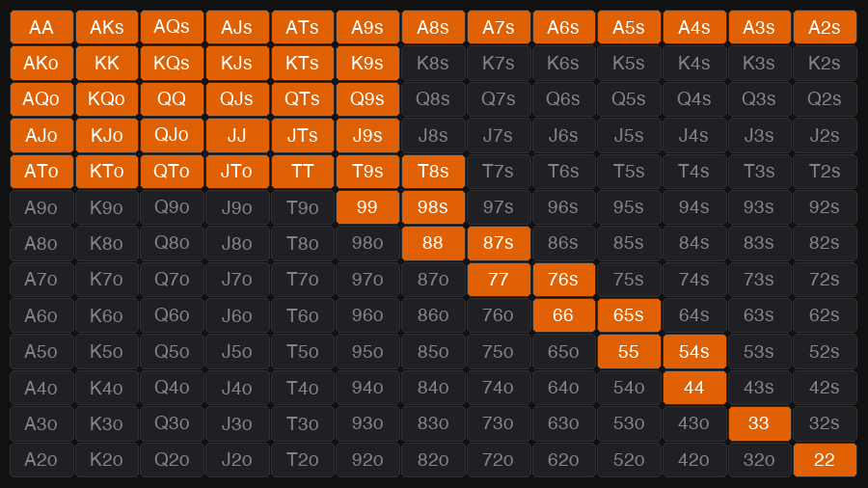Deselect the 76s suited connector
This screenshot has height=488, width=868.
(563, 280)
